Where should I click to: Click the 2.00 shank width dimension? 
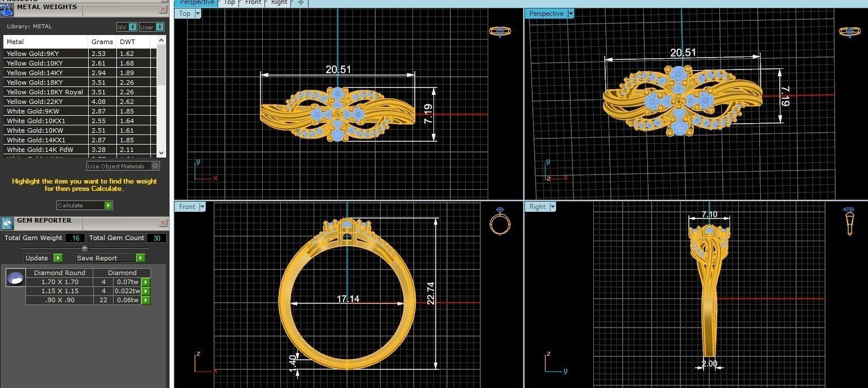click(709, 364)
